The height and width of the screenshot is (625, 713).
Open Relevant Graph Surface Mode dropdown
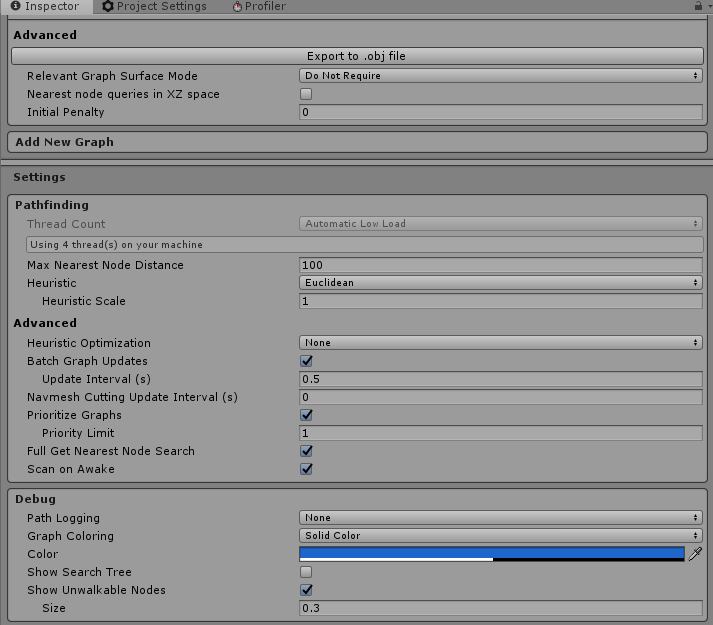point(501,76)
